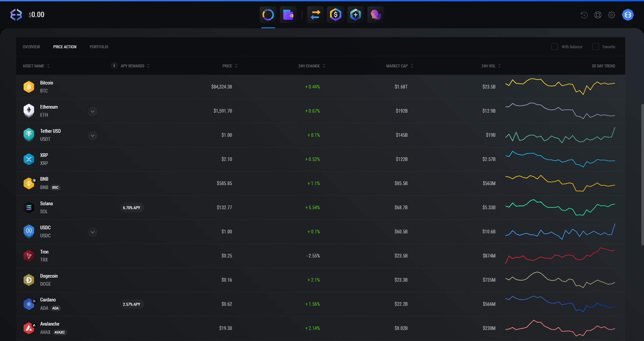Click Cardano's 2.57% APY badge
The height and width of the screenshot is (341, 644).
(x=132, y=304)
